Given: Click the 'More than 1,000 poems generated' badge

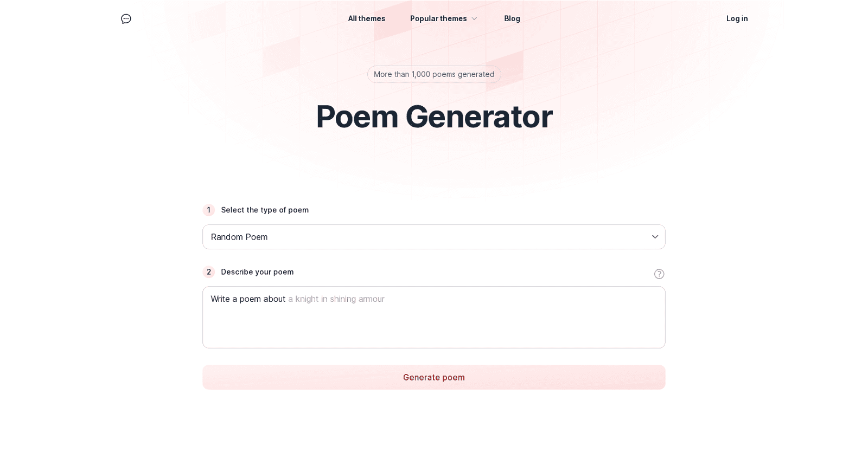Looking at the screenshot, I should coord(434,74).
